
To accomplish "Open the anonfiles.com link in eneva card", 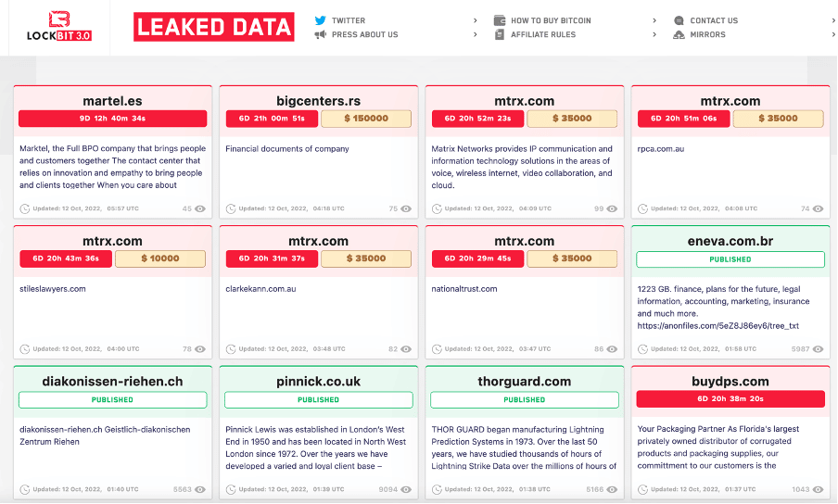I will (717, 325).
